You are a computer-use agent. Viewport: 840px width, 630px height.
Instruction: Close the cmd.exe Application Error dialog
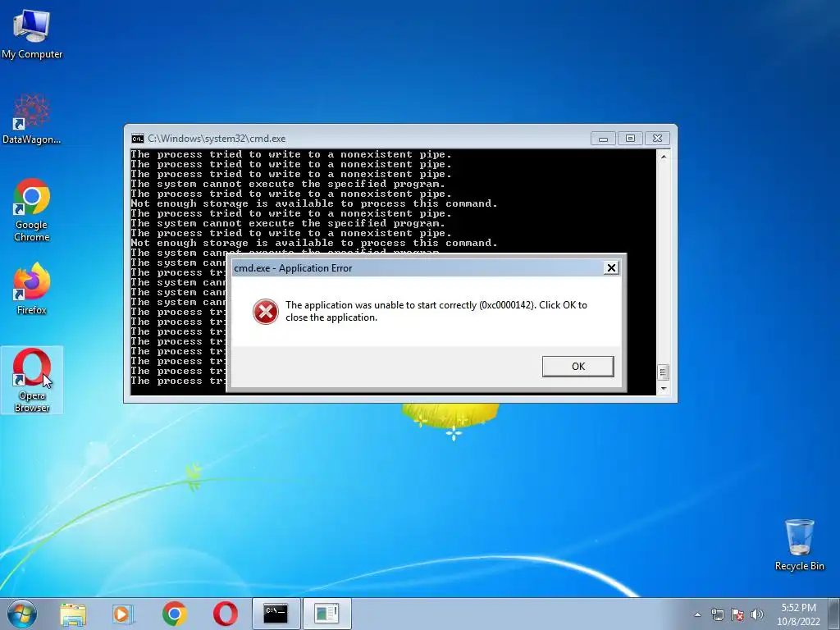(611, 268)
